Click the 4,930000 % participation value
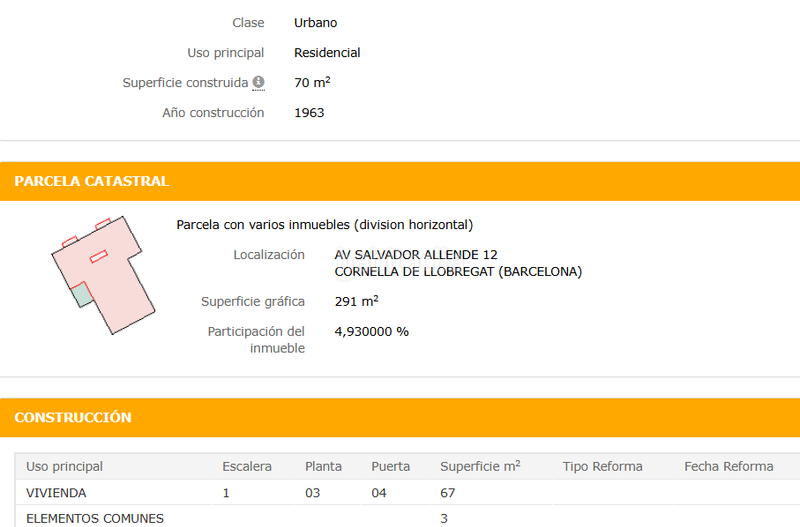Screen dimensions: 800x527 pos(371,331)
